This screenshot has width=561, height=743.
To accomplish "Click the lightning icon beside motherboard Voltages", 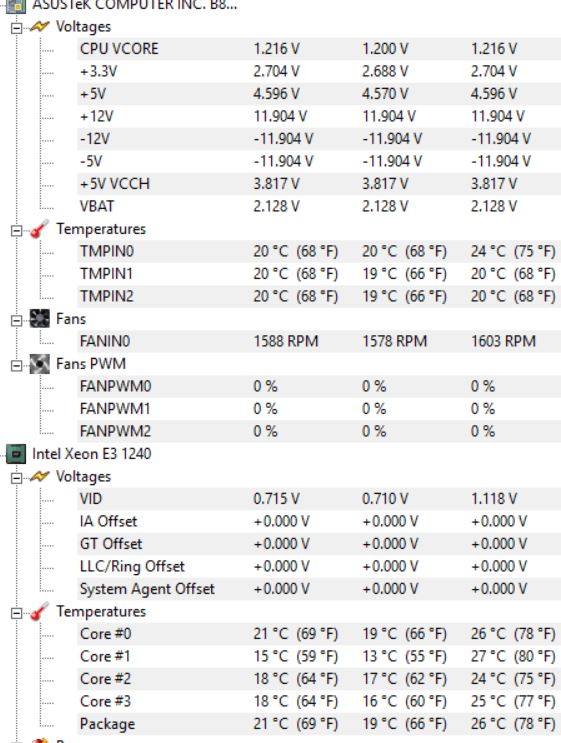I will [x=39, y=27].
